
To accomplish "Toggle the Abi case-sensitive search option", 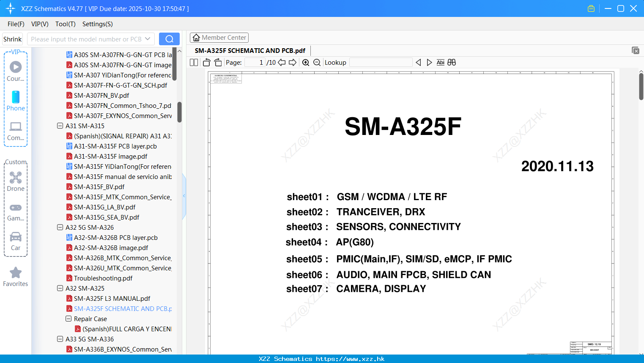I will pos(441,62).
